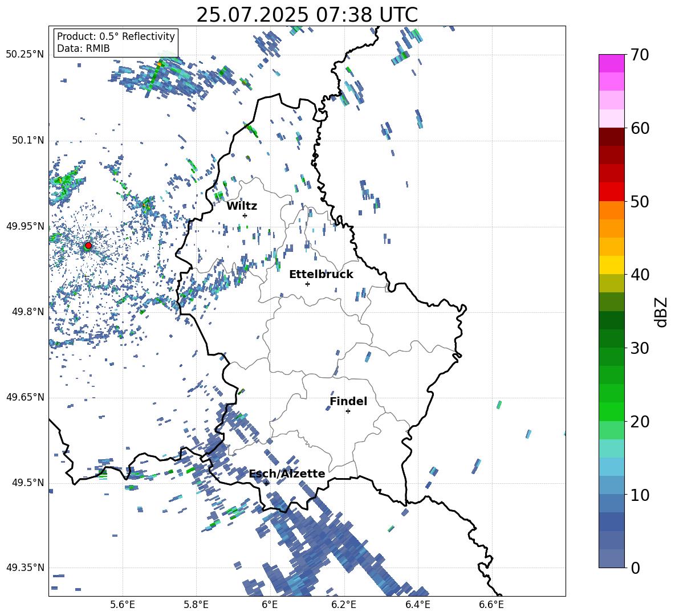Click the Esch/Alzette station cross marker
The image size is (675, 616).
[267, 483]
